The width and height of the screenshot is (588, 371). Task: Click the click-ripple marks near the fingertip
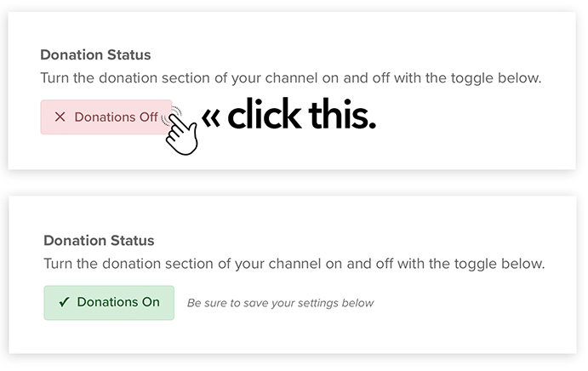tap(172, 115)
